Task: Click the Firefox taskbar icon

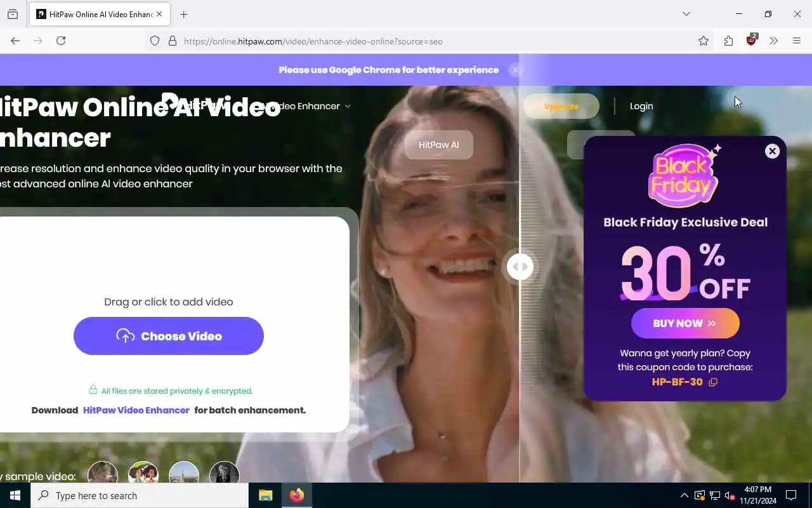Action: 296,495
